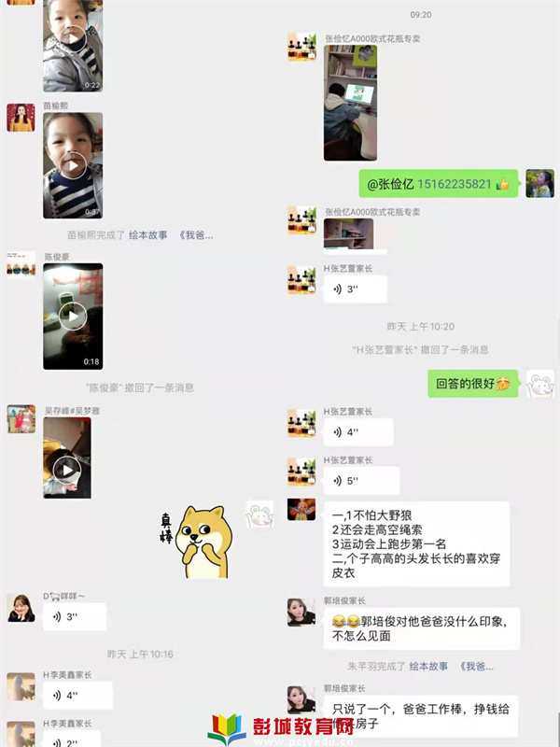Play H张艺萱家长 4-second voice message
Image resolution: width=560 pixels, height=747 pixels.
(358, 432)
